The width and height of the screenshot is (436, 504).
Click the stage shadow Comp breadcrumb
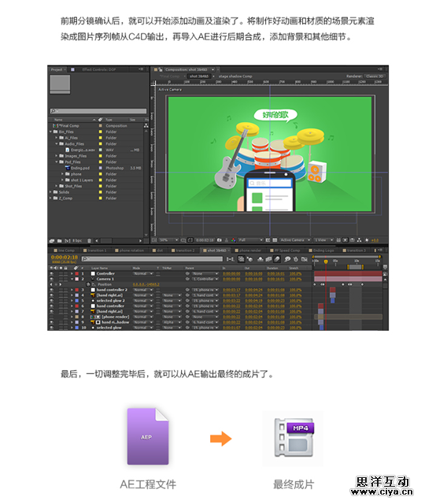pos(235,76)
